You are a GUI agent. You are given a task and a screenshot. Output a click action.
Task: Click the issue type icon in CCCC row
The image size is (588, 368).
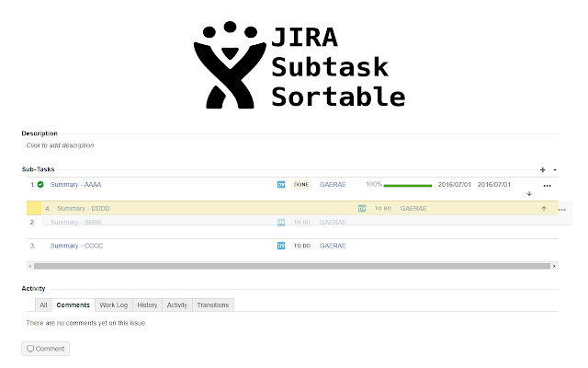coord(281,246)
